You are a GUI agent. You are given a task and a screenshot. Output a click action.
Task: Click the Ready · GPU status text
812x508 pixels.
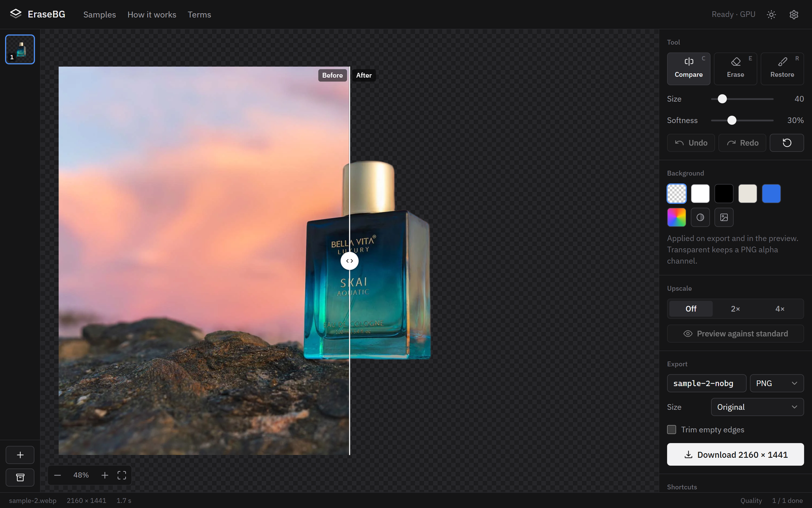point(733,15)
